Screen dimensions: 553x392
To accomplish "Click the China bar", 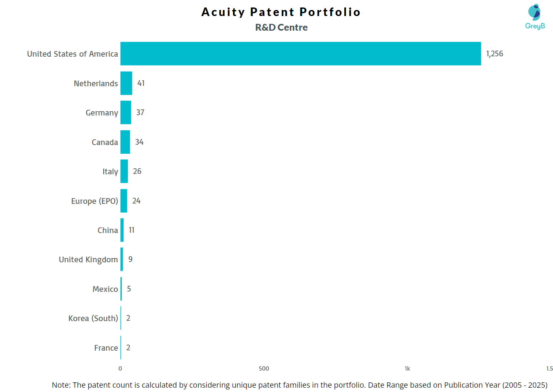I will [122, 230].
